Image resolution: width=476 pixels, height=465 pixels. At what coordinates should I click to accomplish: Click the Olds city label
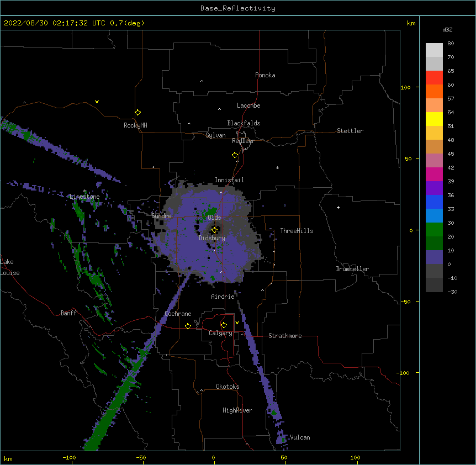(214, 218)
